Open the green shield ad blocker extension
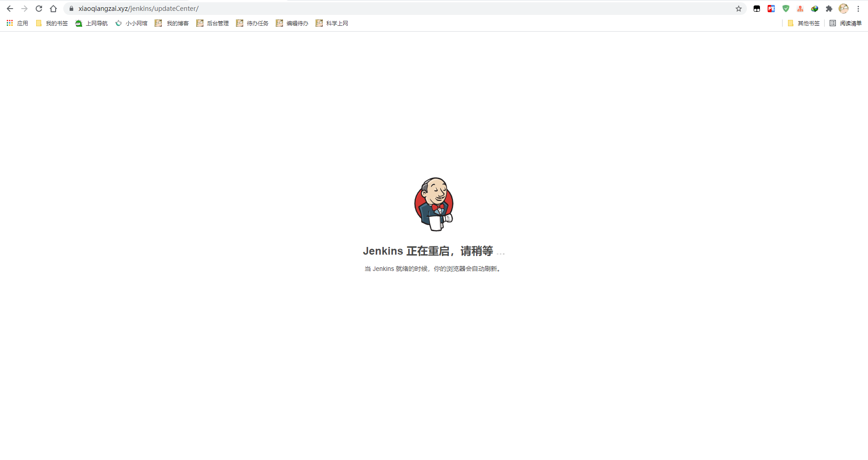The height and width of the screenshot is (460, 868). 786,9
